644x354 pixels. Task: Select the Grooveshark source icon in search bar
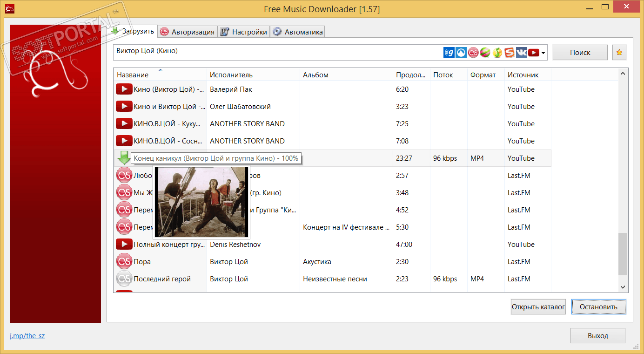461,53
